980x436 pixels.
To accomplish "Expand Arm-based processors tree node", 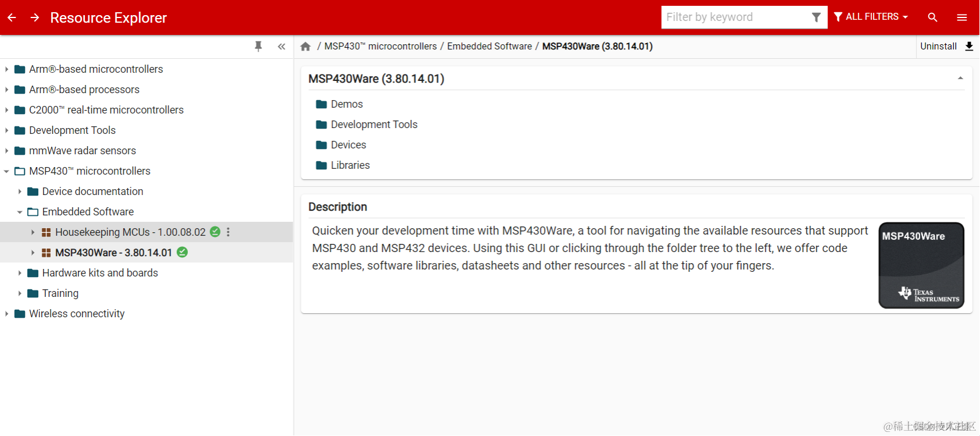I will [6, 90].
